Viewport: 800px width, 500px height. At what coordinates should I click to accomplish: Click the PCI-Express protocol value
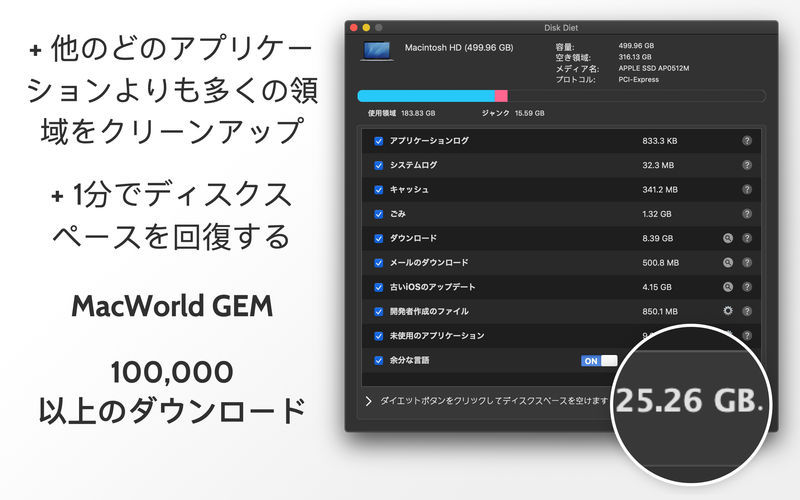click(638, 80)
